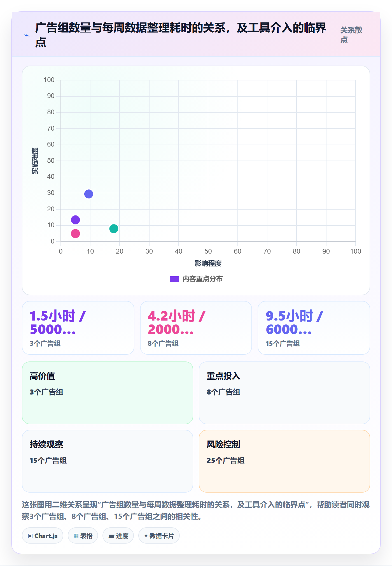Click the description paragraph starting with 这张图用二维关系
Image resolution: width=392 pixels, height=566 pixels.
[x=196, y=510]
